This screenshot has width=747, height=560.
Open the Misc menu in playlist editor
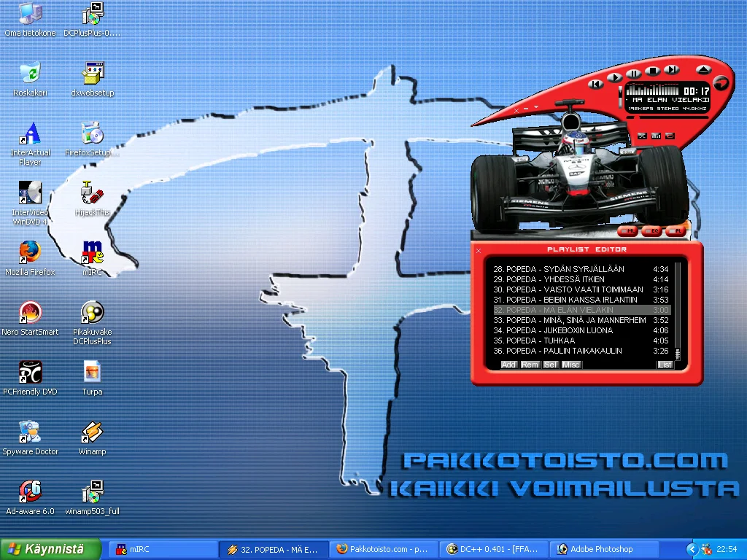click(570, 365)
